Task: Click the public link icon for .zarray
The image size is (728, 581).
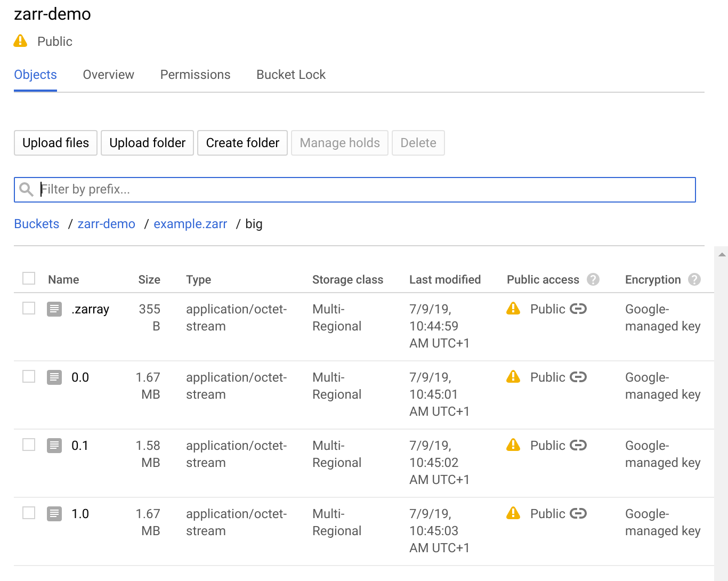Action: coord(578,309)
